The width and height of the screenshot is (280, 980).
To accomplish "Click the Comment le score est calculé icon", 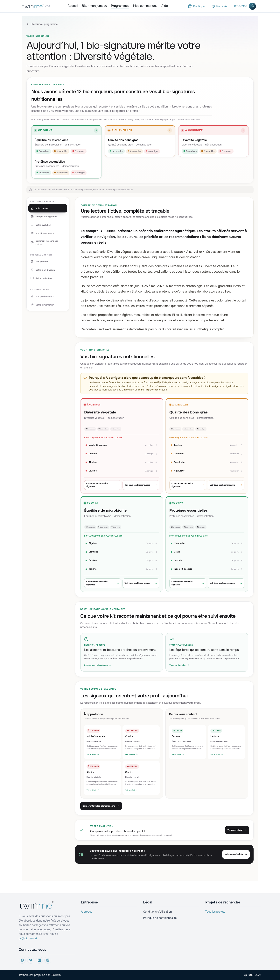I will coord(32,242).
